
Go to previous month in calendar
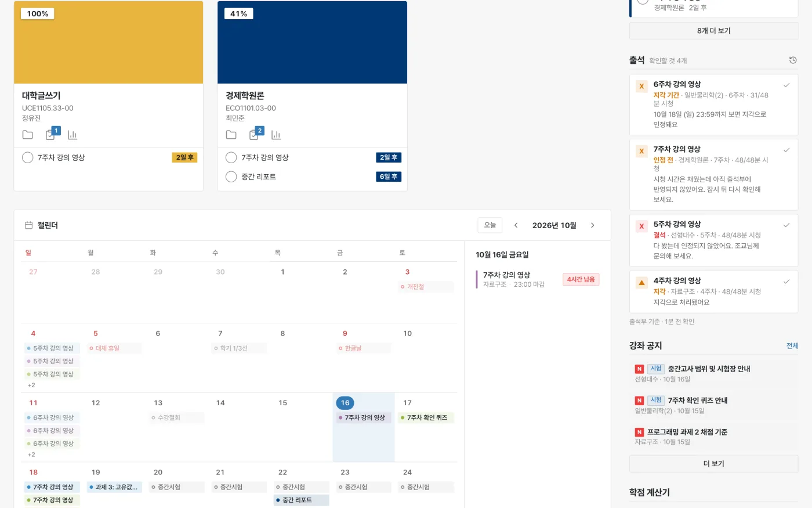516,225
